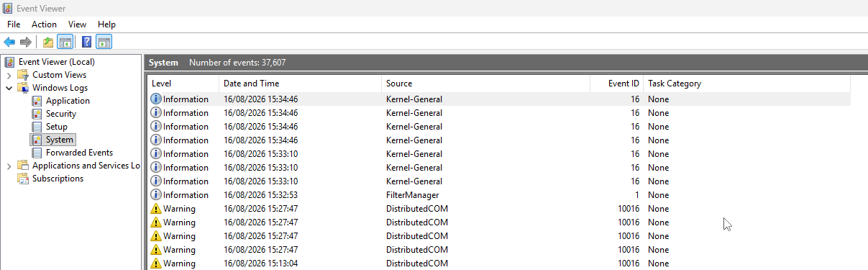This screenshot has height=270, width=868.
Task: Open the Forwarded Events log
Action: pyautogui.click(x=79, y=153)
